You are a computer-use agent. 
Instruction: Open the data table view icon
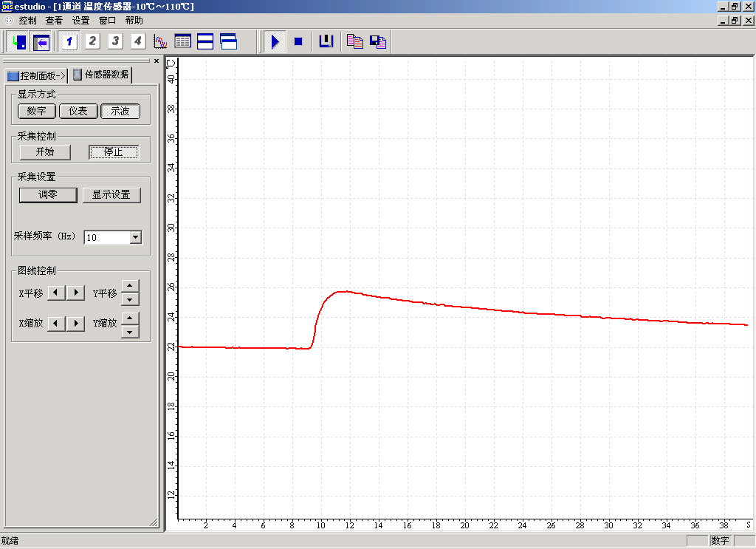[x=182, y=41]
